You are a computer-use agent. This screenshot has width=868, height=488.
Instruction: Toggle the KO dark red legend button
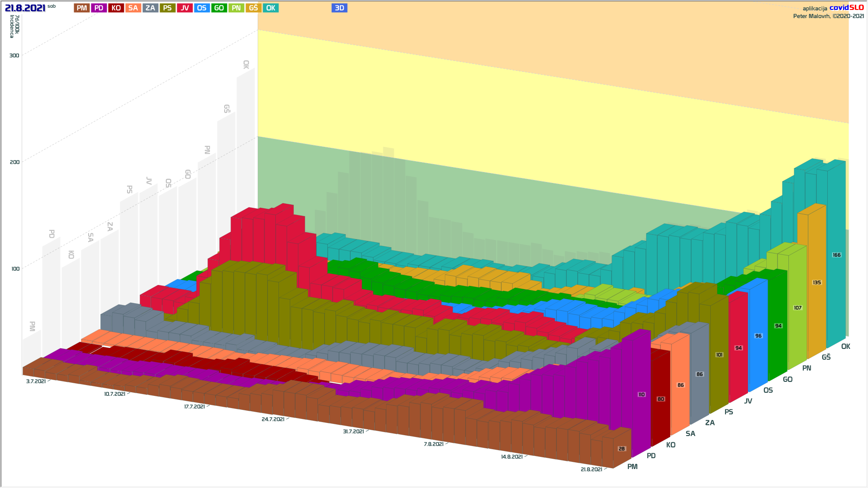tap(116, 8)
